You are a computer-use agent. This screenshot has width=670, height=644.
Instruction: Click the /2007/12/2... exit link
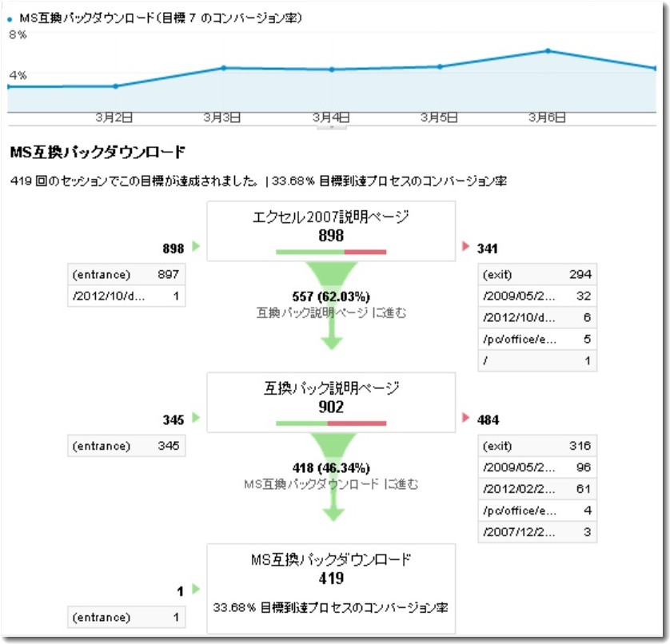(534, 531)
